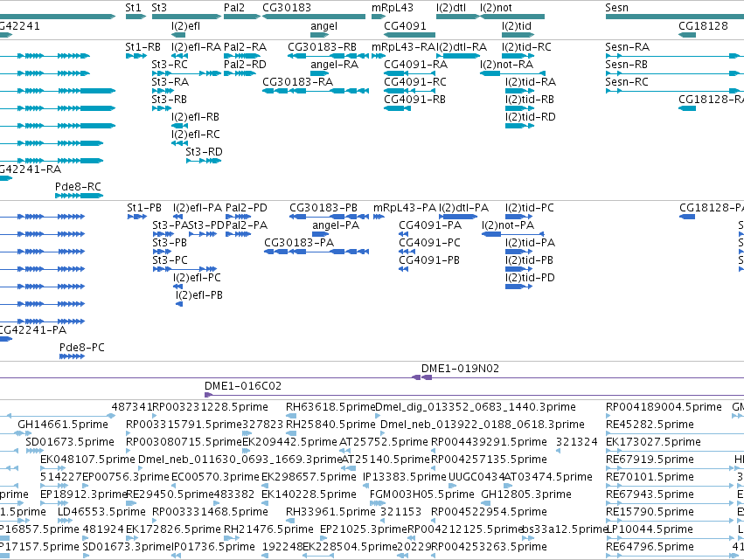Select protein CG30183-PA

point(316,252)
